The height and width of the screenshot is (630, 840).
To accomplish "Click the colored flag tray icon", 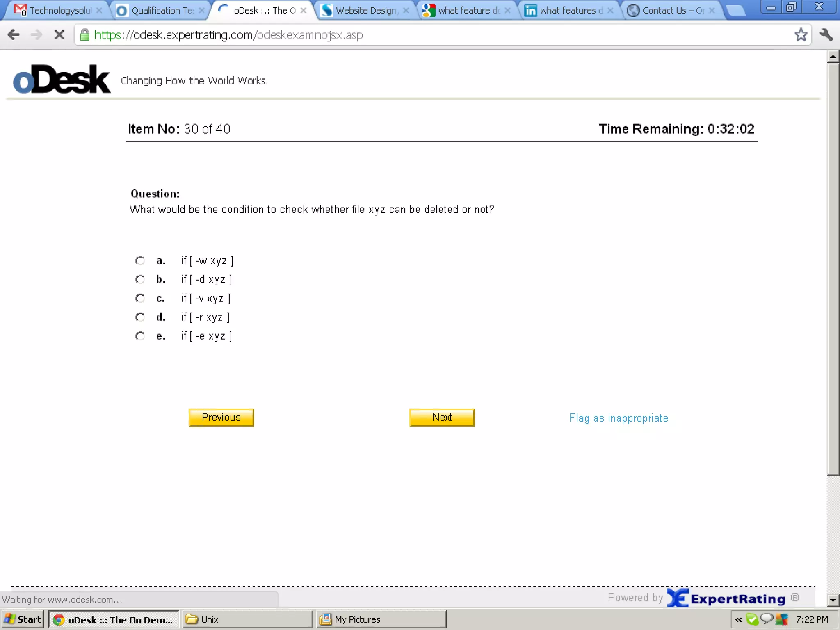I will coord(782,619).
